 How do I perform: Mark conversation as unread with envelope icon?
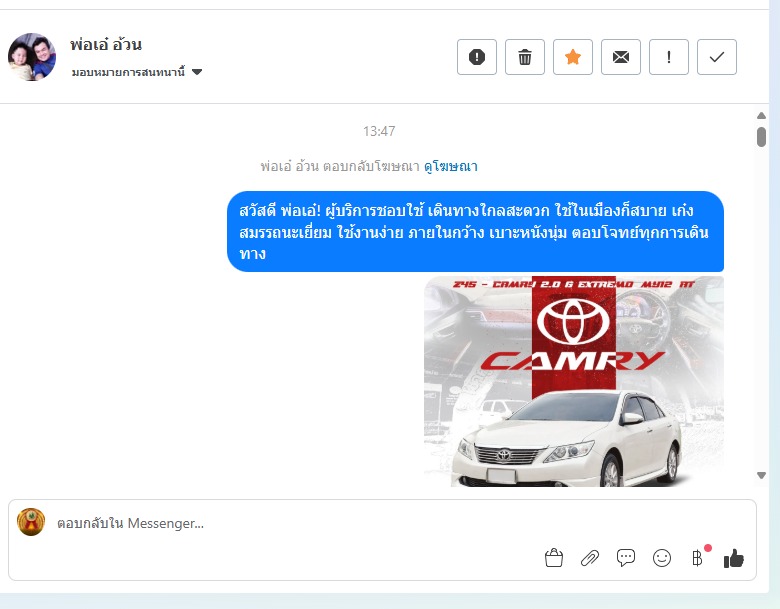(621, 57)
